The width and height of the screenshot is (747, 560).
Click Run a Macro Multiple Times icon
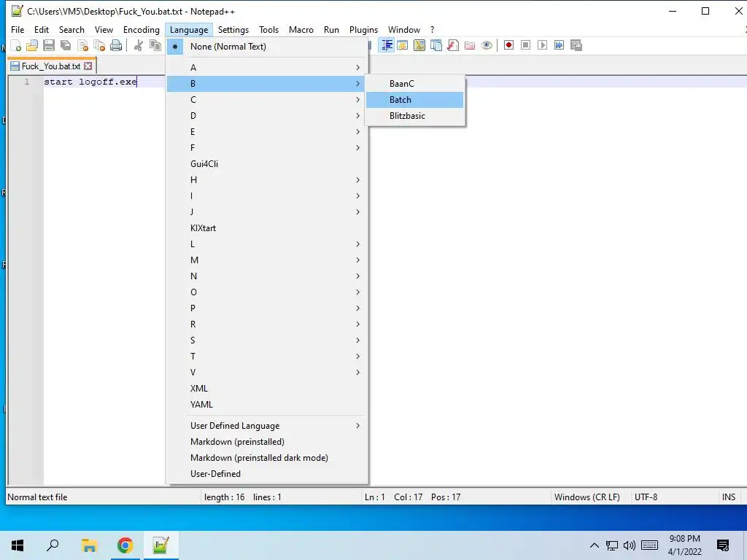[x=559, y=45]
